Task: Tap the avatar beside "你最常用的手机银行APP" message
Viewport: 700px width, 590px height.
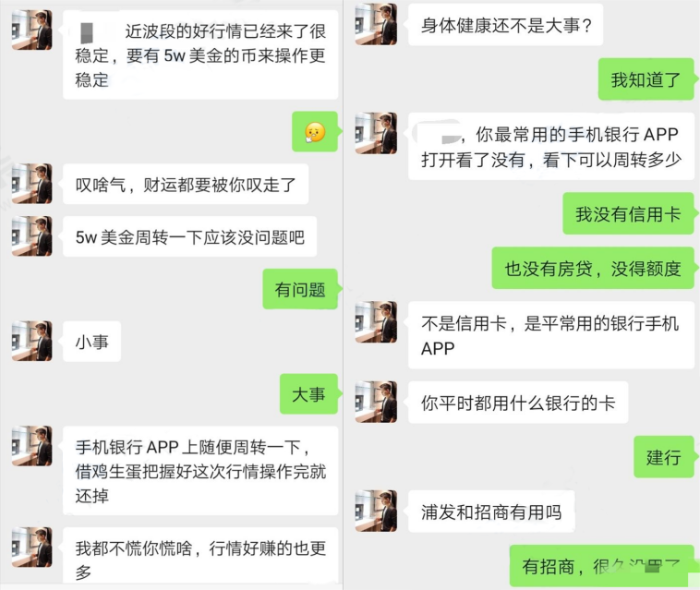Action: (376, 133)
